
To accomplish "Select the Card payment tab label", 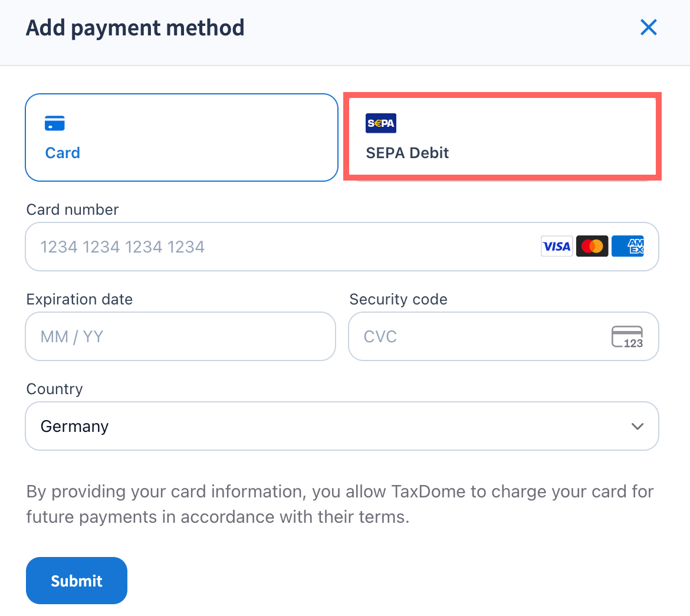I will (63, 153).
